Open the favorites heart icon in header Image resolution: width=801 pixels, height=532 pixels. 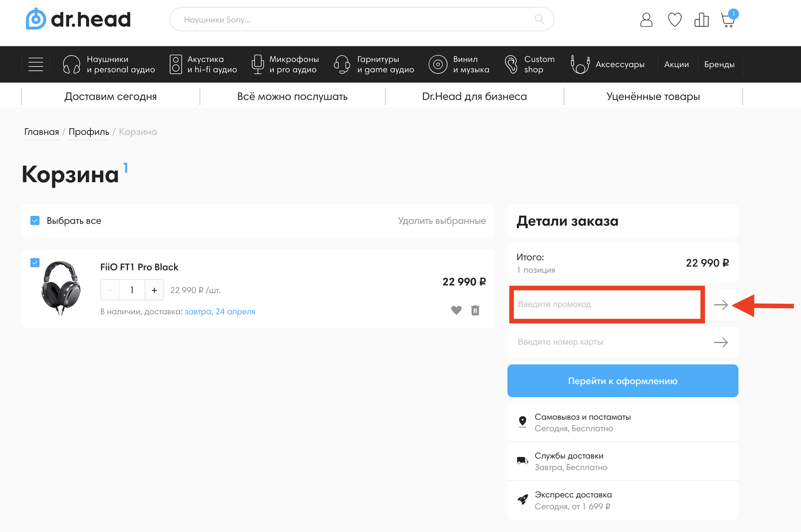pos(675,20)
